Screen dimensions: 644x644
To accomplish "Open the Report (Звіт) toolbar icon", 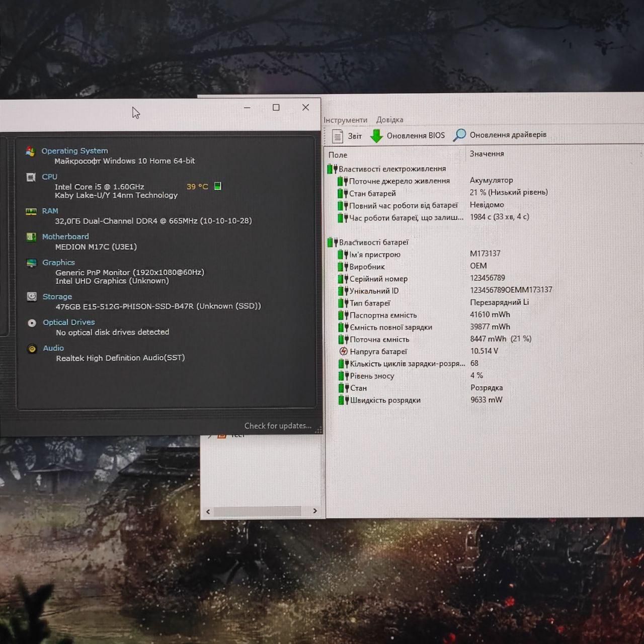I will pos(338,136).
